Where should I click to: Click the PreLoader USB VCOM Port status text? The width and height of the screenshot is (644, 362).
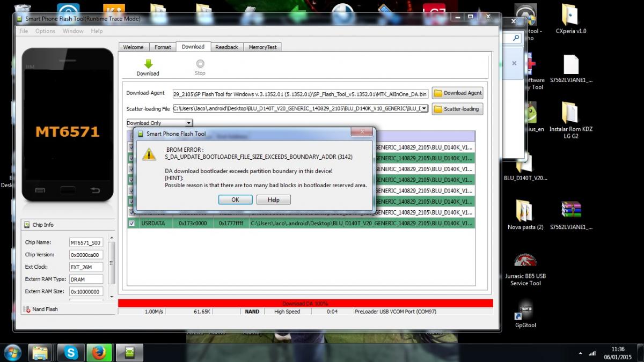(395, 312)
